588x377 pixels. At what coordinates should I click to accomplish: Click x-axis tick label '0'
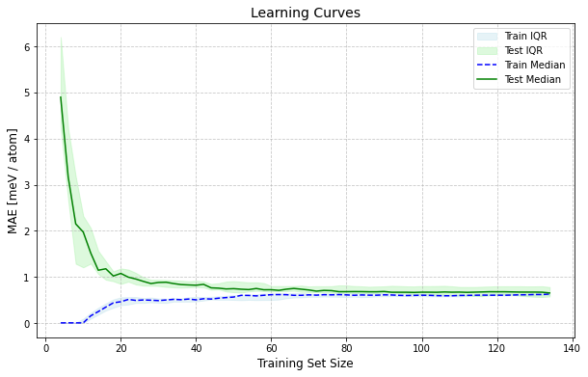click(x=46, y=348)
